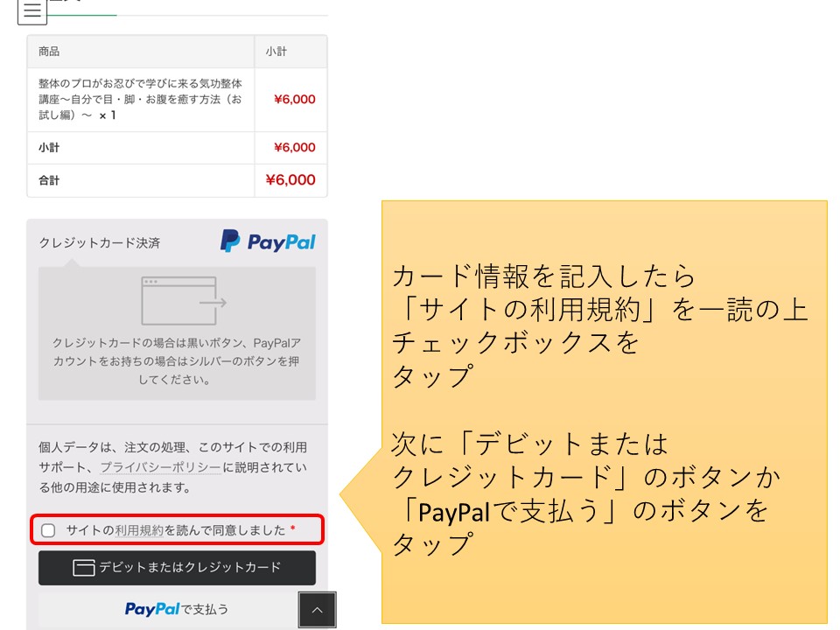This screenshot has width=840, height=630.
Task: Click the product price ¥6,000
Action: (x=294, y=99)
